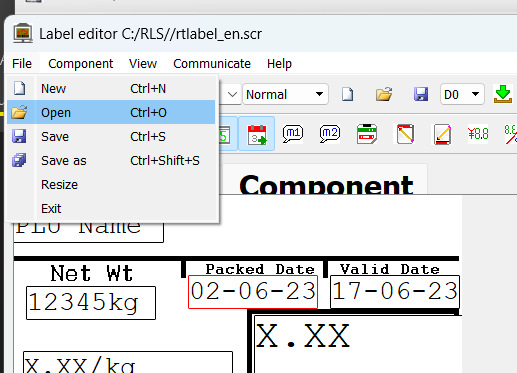Image resolution: width=517 pixels, height=373 pixels.
Task: Select the 12345kg net weight field
Action: [91, 303]
